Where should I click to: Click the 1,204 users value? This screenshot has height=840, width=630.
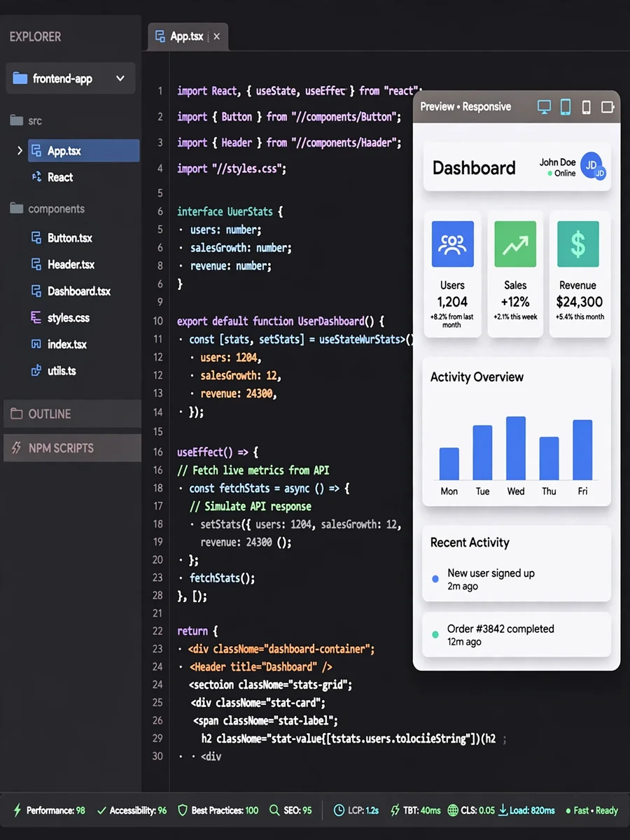click(452, 302)
